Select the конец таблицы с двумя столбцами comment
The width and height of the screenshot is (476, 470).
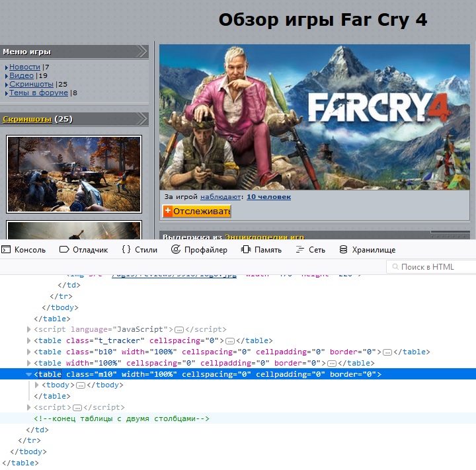pos(122,418)
